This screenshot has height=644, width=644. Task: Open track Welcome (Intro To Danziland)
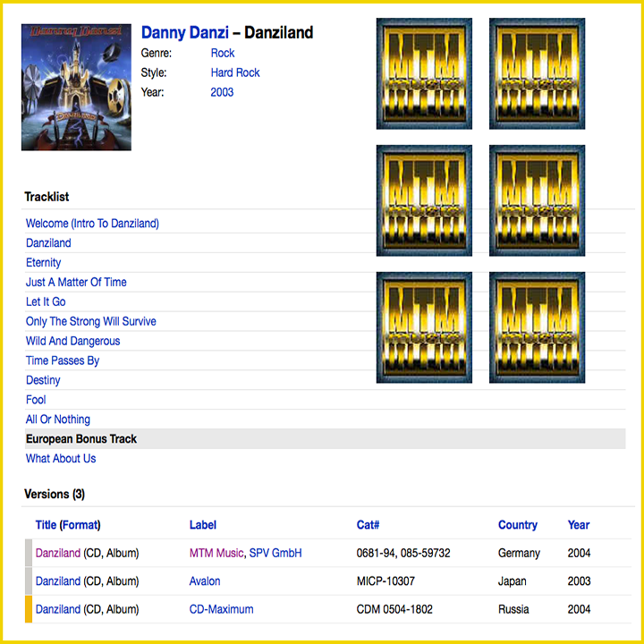(x=92, y=224)
